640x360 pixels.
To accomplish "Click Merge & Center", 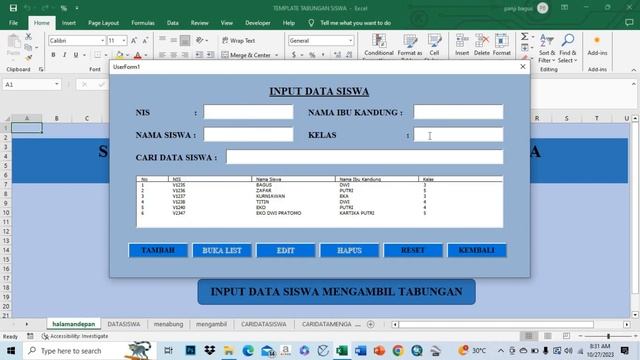I will tap(246, 55).
